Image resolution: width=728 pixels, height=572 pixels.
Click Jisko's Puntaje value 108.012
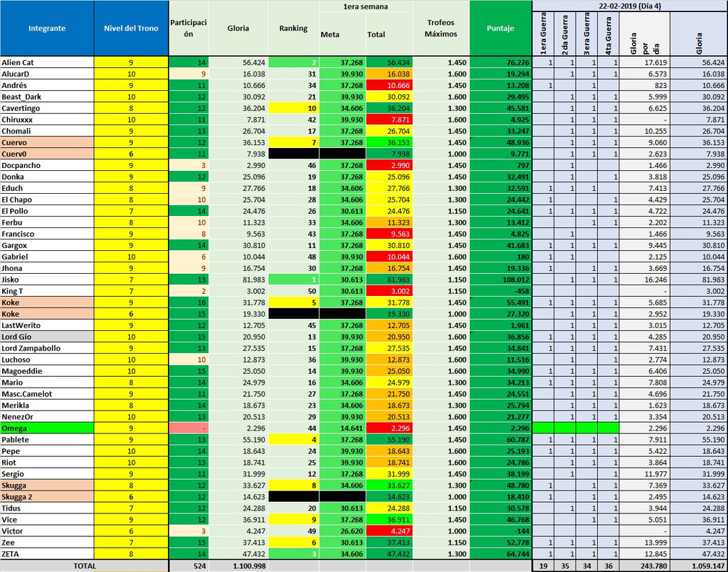tap(501, 280)
